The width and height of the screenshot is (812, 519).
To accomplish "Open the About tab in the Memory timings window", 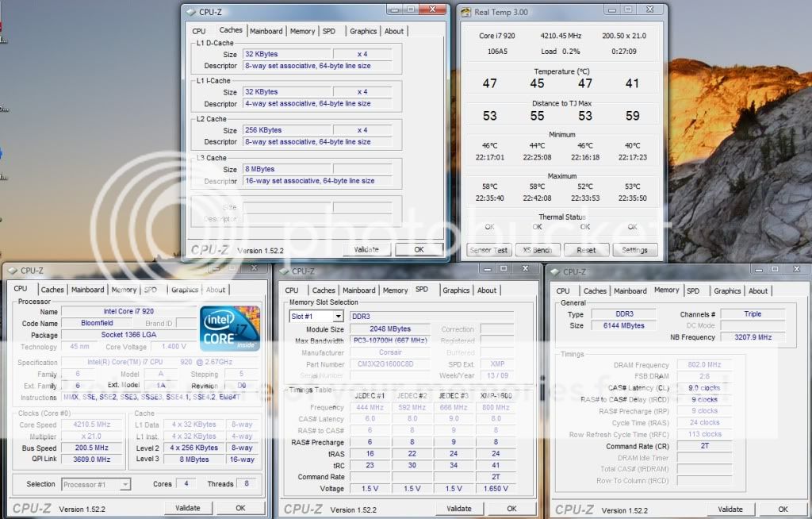I will pos(758,291).
